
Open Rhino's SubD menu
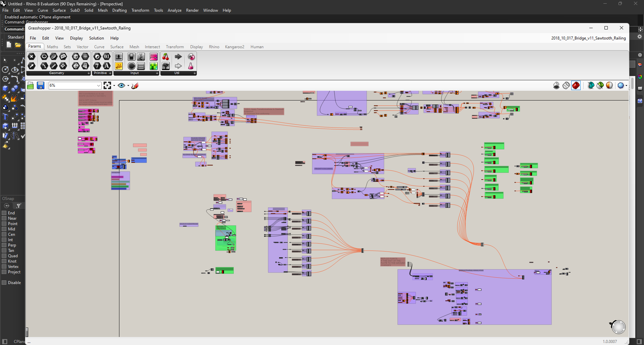pos(75,10)
